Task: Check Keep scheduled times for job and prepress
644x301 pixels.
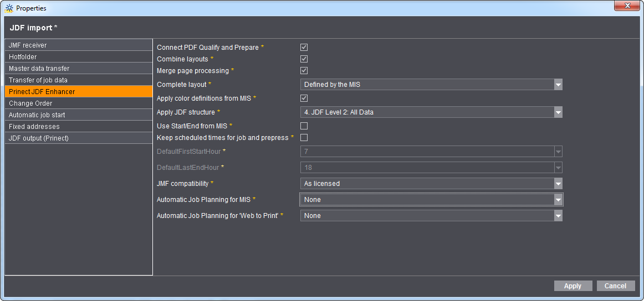Action: click(304, 138)
